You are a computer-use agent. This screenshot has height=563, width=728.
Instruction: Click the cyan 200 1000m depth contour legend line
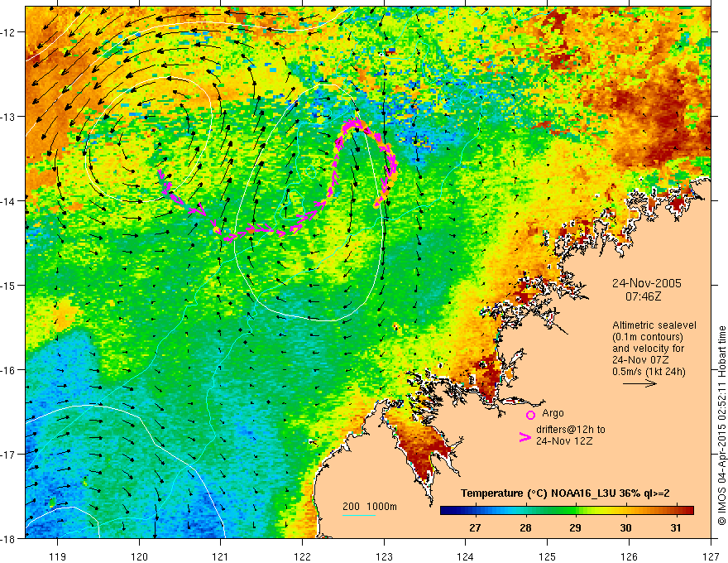pyautogui.click(x=359, y=515)
